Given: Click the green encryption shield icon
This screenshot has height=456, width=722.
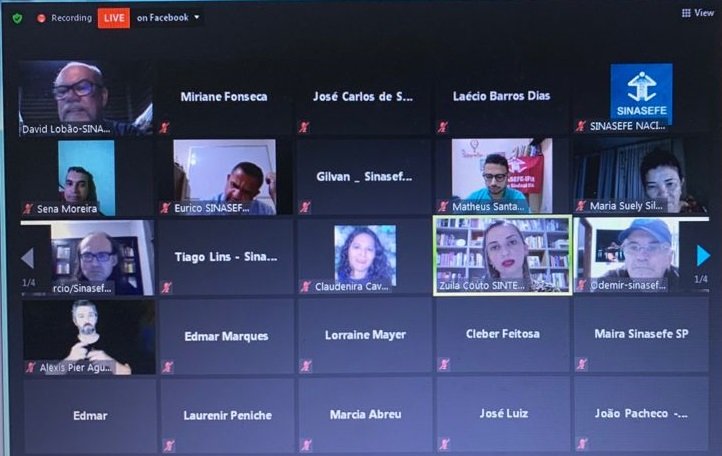Looking at the screenshot, I should click(x=16, y=17).
